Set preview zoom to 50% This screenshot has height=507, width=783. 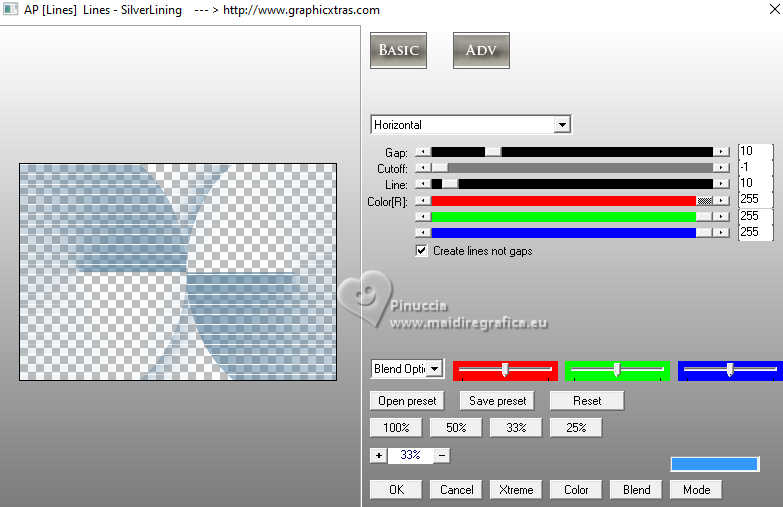pyautogui.click(x=456, y=428)
